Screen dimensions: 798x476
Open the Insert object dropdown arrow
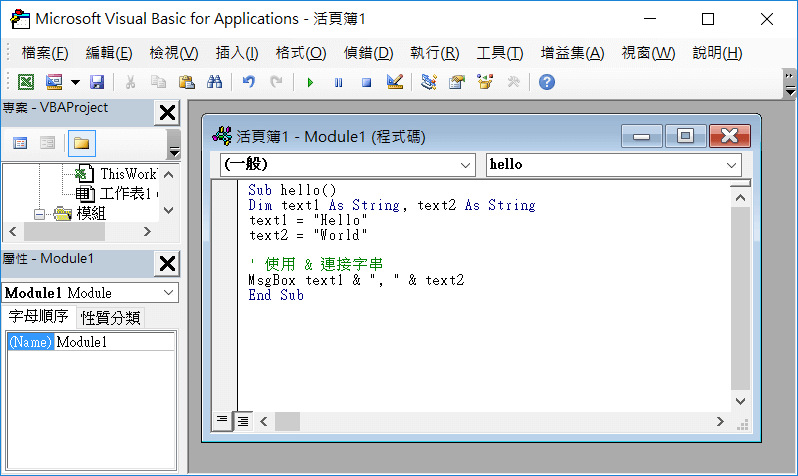[75, 82]
